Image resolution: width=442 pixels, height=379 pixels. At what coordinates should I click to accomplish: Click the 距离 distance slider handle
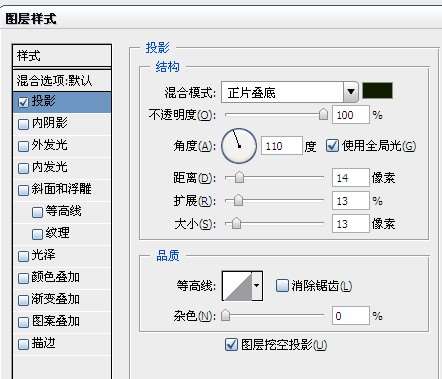[x=239, y=177]
